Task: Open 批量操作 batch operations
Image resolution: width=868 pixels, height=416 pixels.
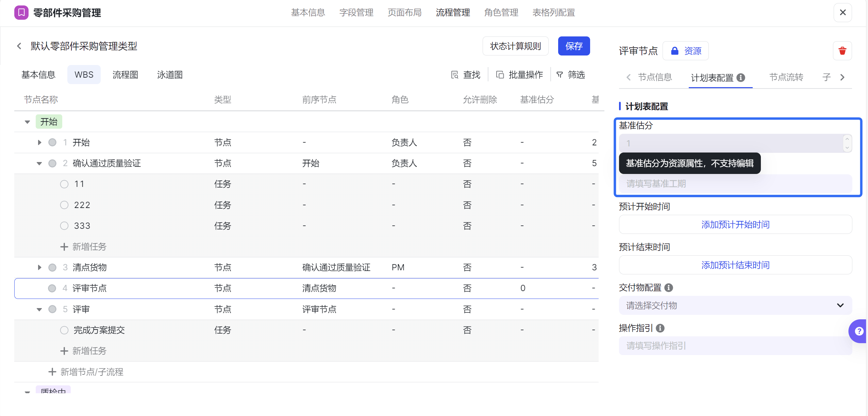Action: point(519,75)
